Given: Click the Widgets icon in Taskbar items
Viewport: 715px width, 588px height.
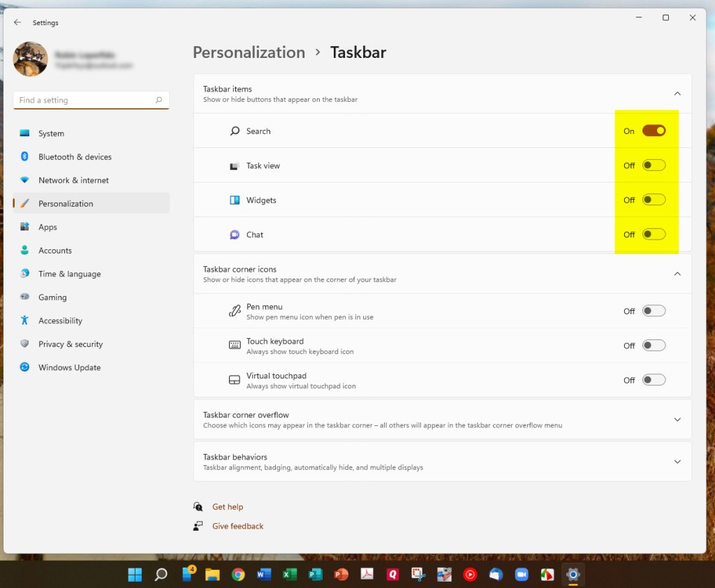Looking at the screenshot, I should tap(235, 200).
